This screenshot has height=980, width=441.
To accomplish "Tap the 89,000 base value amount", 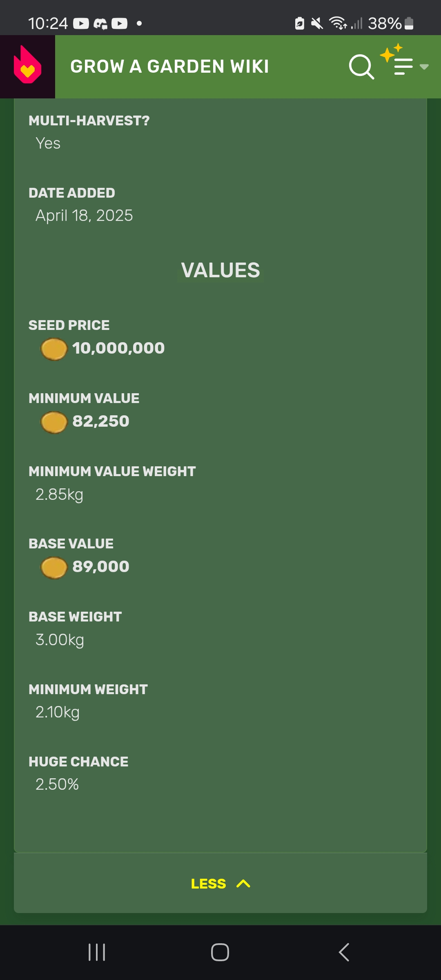I will (101, 567).
